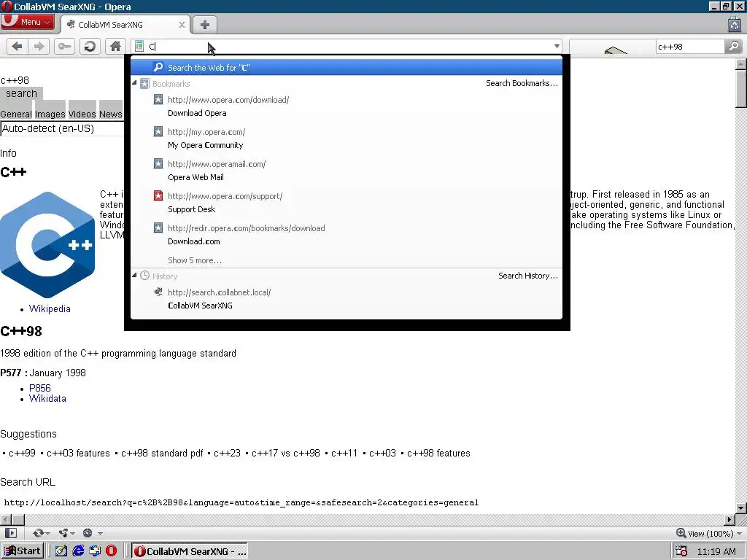Select the Opera Web Mail bookmark entry
This screenshot has width=747, height=560.
click(x=347, y=170)
